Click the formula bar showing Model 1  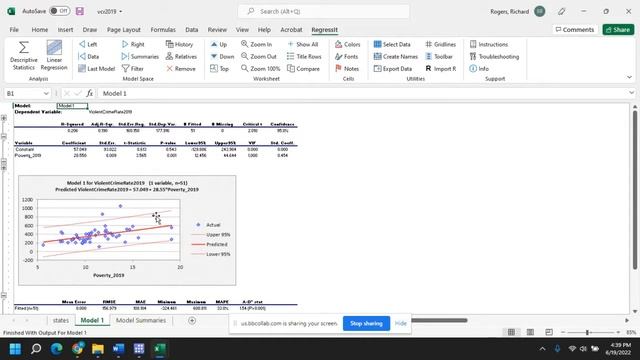(363, 93)
